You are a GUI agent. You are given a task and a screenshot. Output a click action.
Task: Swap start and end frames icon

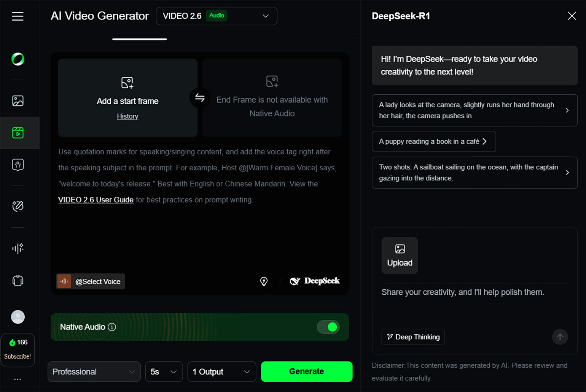click(x=200, y=98)
